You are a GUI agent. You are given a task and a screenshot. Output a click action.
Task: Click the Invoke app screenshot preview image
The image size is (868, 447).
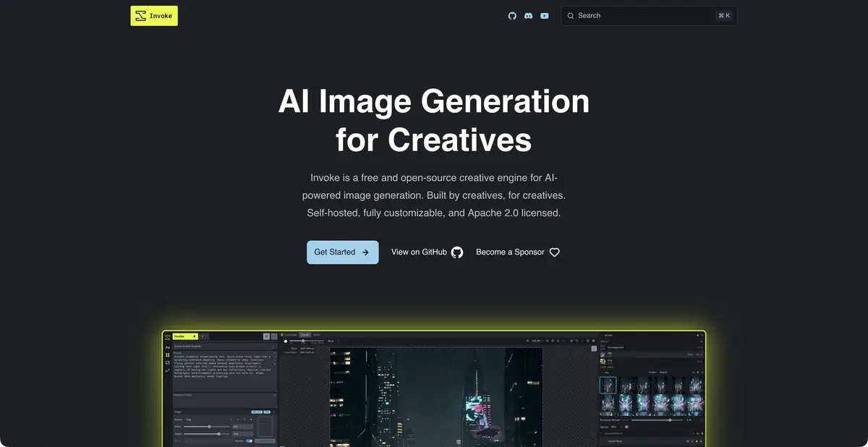pos(434,388)
